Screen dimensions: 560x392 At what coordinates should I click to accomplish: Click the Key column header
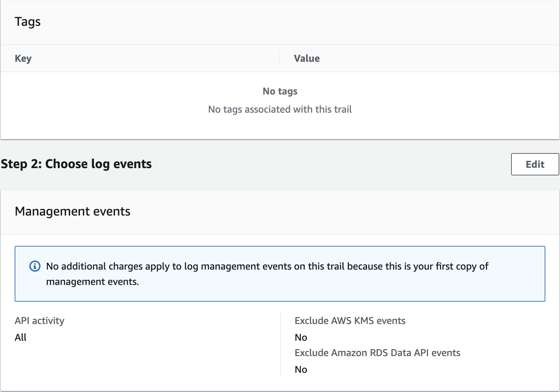pos(23,59)
